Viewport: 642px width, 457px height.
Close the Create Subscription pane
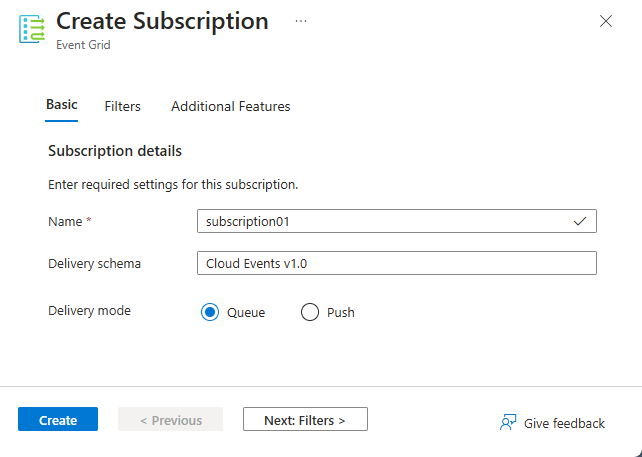pyautogui.click(x=605, y=21)
